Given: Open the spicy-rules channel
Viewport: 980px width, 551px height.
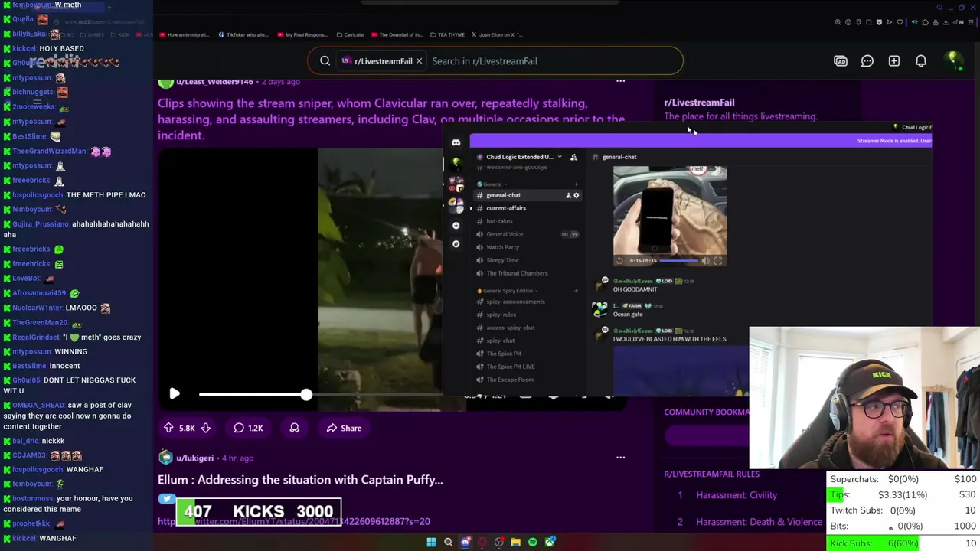Looking at the screenshot, I should (501, 315).
